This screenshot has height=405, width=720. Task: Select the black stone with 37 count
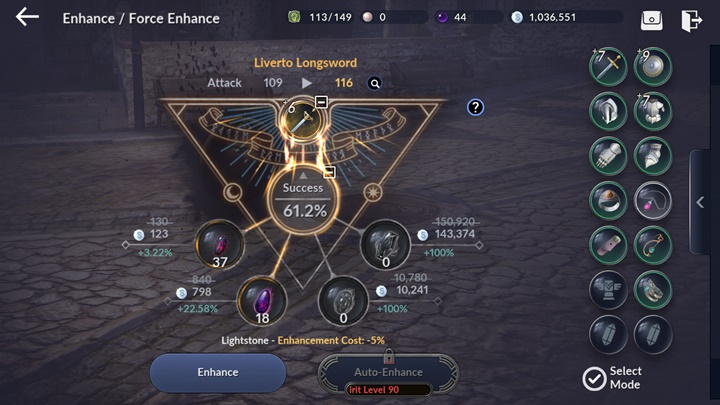219,245
